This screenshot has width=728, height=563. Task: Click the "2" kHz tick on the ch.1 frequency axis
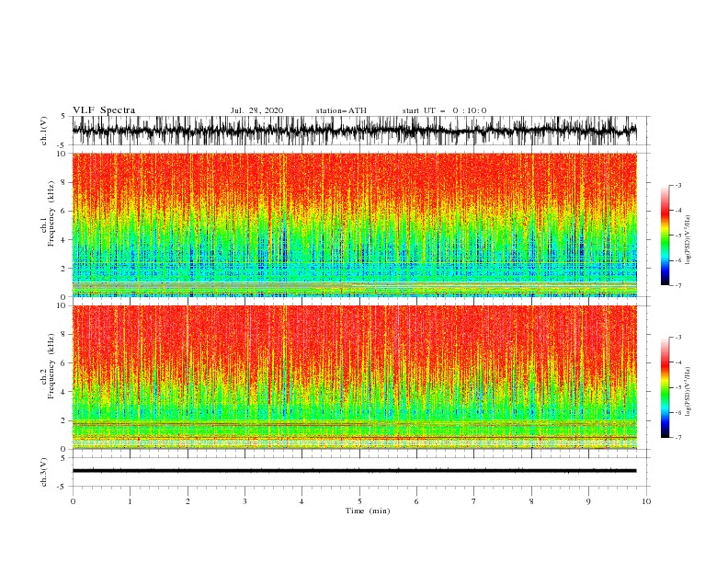pyautogui.click(x=64, y=268)
